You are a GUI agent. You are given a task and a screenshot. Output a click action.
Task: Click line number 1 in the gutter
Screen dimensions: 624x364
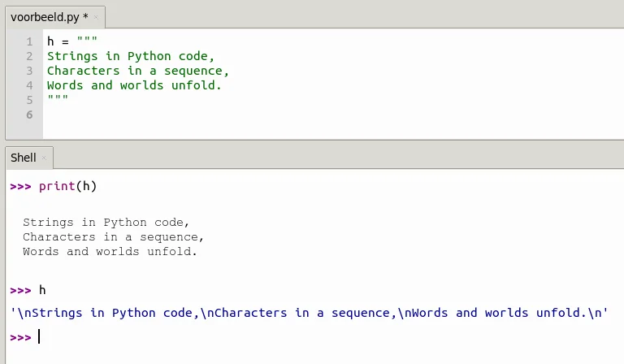click(x=29, y=41)
